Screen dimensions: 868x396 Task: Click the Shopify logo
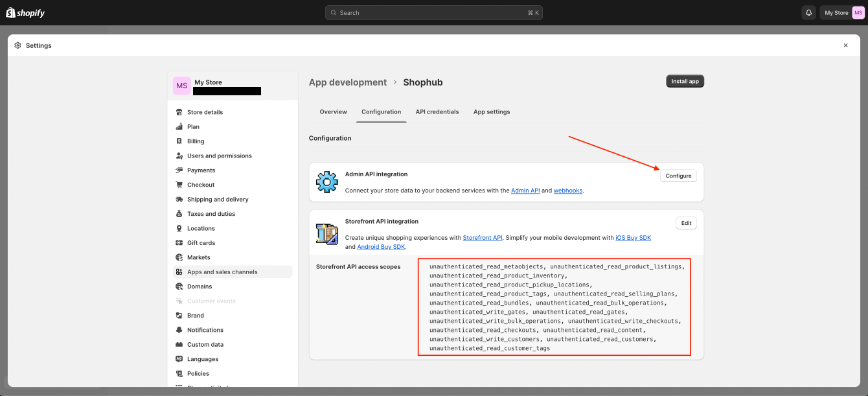pos(25,12)
